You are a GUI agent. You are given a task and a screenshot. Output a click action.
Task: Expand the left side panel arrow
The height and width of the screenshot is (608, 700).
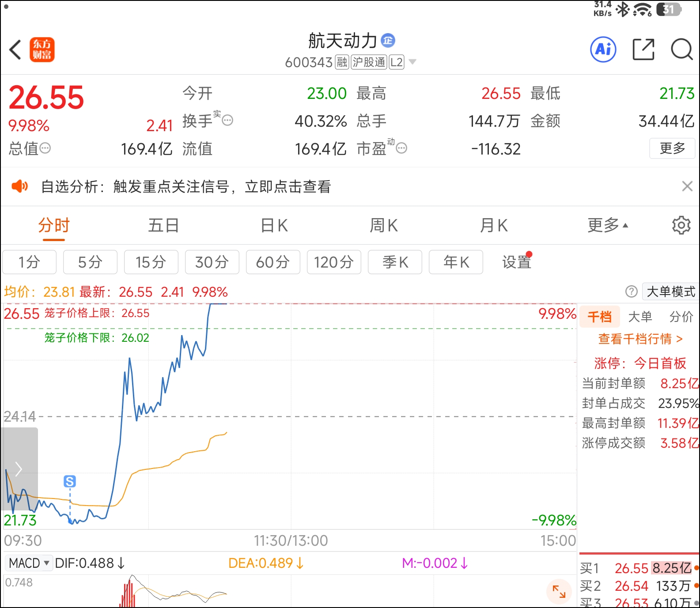click(x=19, y=469)
